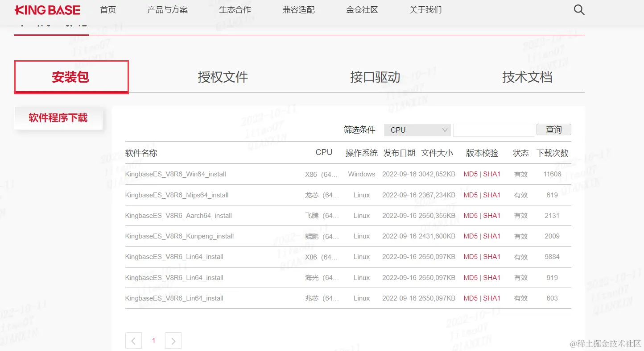644x351 pixels.
Task: Click the 状态 column header
Action: [x=521, y=153]
